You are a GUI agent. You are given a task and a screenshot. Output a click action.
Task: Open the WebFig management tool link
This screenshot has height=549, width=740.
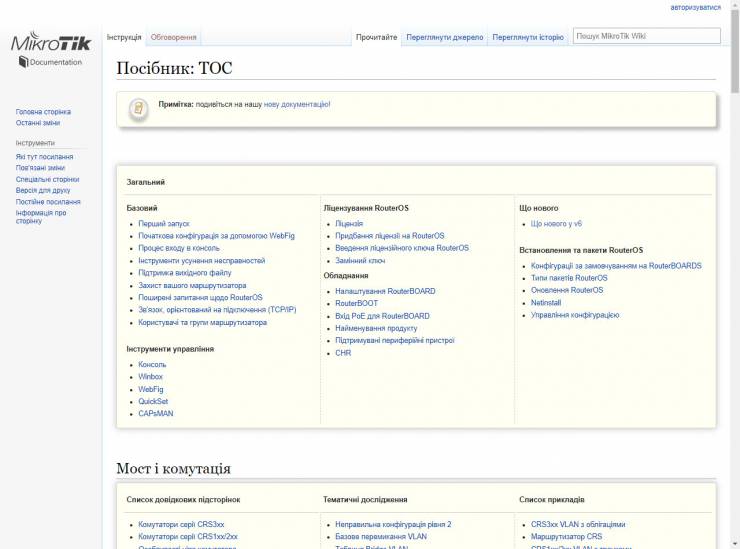(151, 389)
